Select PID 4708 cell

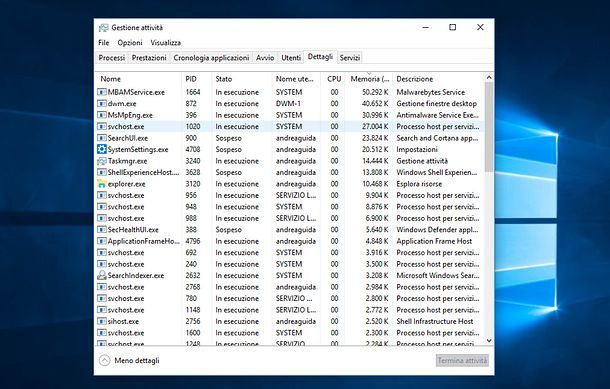coord(193,149)
